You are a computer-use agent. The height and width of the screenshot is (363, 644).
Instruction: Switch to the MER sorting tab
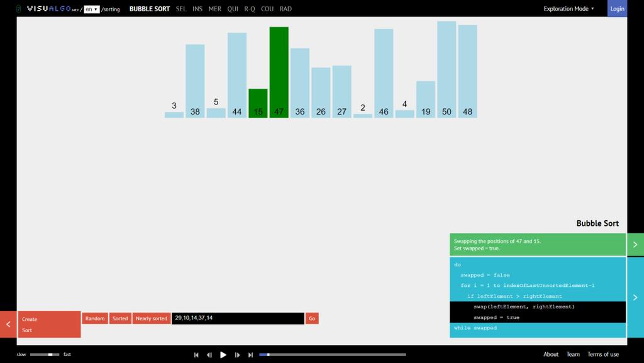pos(215,9)
